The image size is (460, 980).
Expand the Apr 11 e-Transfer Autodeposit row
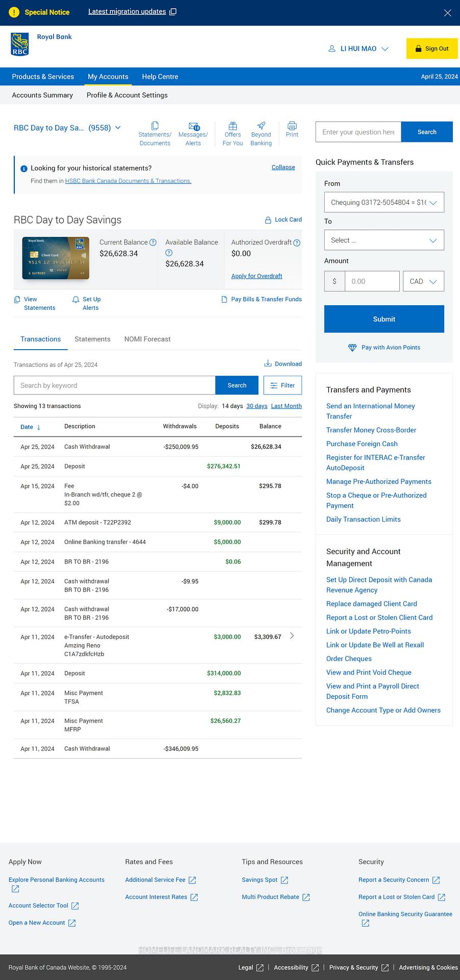[292, 636]
